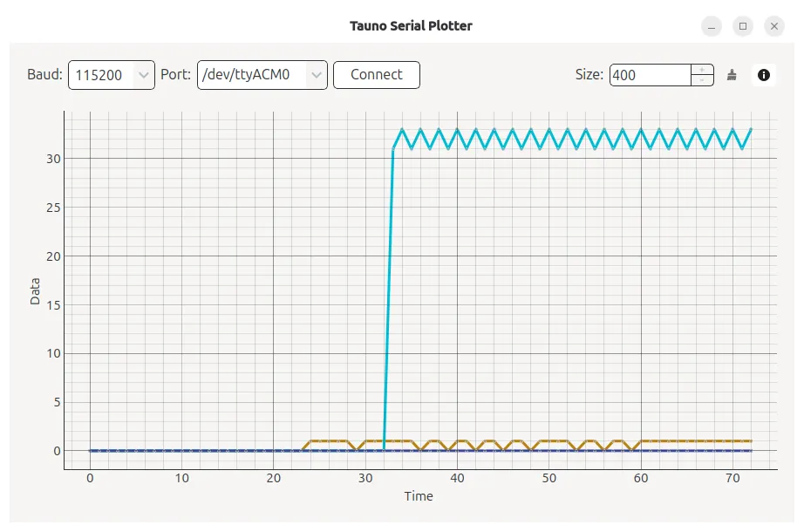Click the "Data" axis label
The width and height of the screenshot is (804, 532).
(35, 291)
